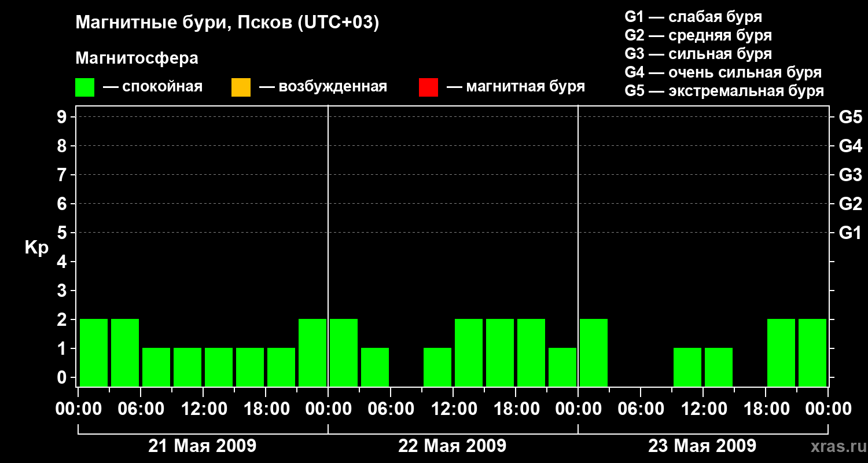Click the 22 Мая 03:00–06:00 Kp bar
Screen dimensions: 868x463
coord(375,367)
